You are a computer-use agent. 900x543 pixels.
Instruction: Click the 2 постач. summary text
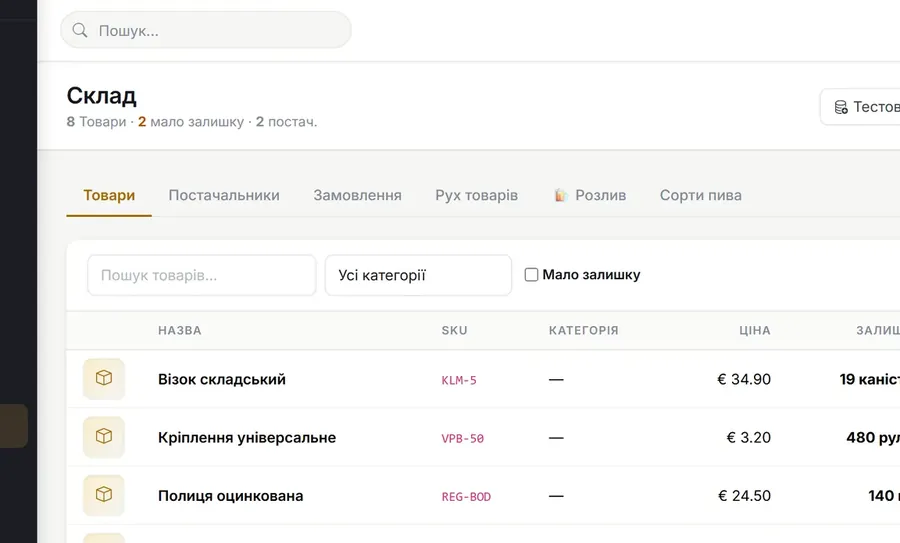[286, 122]
